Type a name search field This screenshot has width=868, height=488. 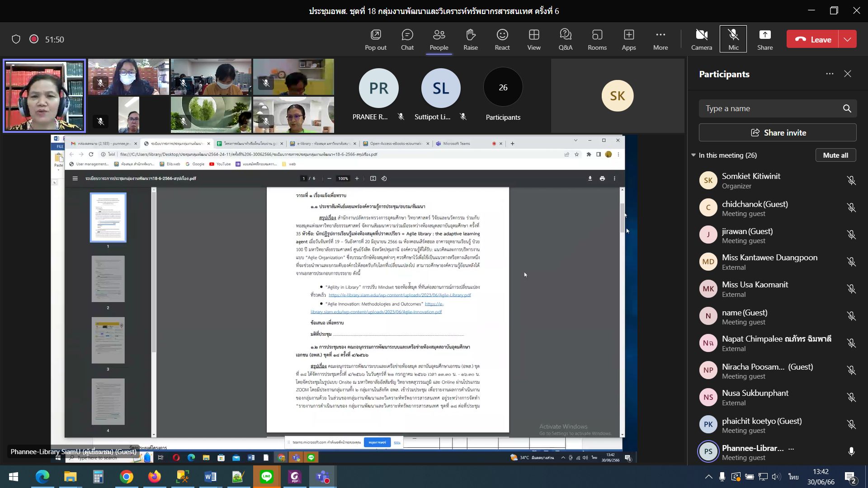pyautogui.click(x=769, y=108)
